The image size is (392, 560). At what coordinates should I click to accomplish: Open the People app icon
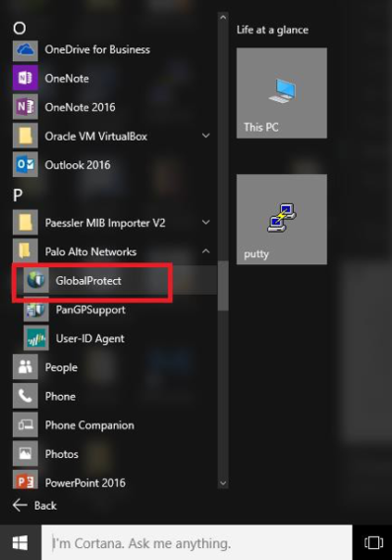[x=25, y=367]
